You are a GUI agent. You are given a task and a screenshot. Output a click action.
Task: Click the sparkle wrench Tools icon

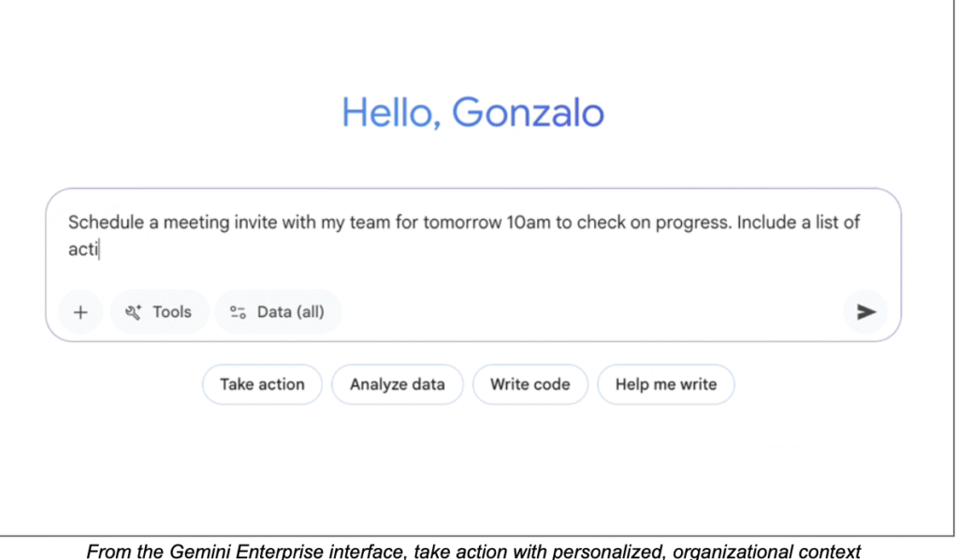pos(134,312)
